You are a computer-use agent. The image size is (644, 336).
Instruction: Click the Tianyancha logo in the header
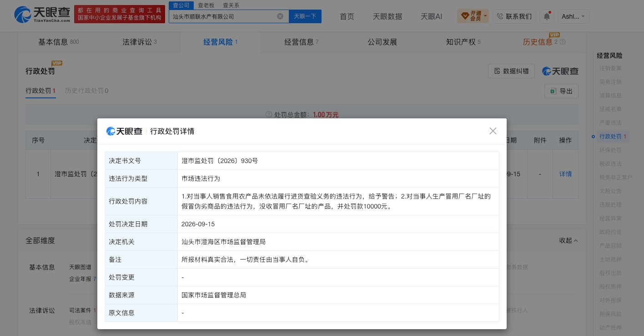(42, 15)
